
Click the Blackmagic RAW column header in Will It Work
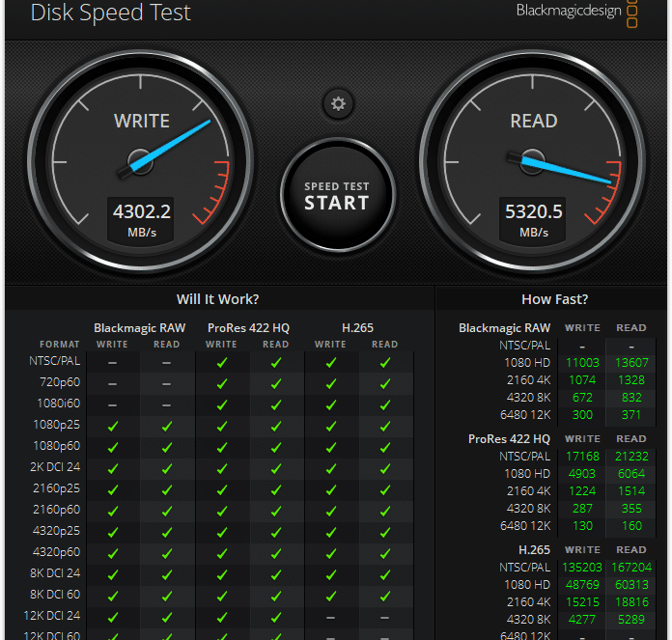click(x=140, y=327)
